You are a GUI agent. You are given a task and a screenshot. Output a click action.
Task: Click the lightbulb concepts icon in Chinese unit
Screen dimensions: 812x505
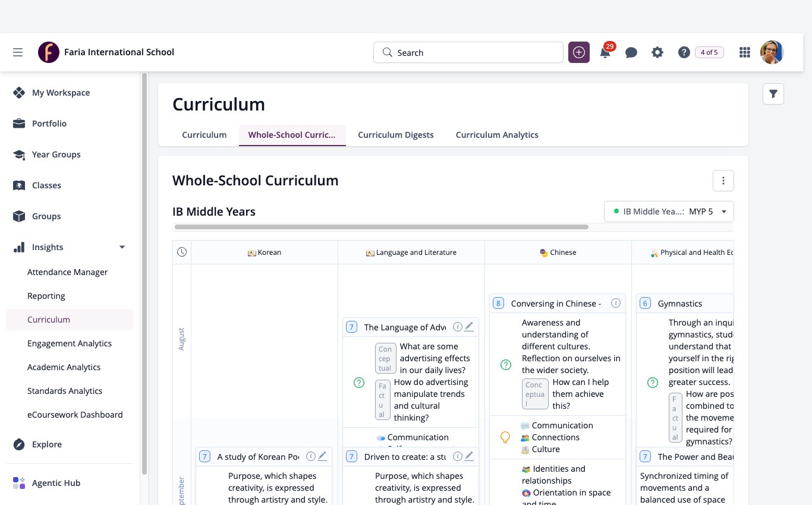click(x=505, y=437)
